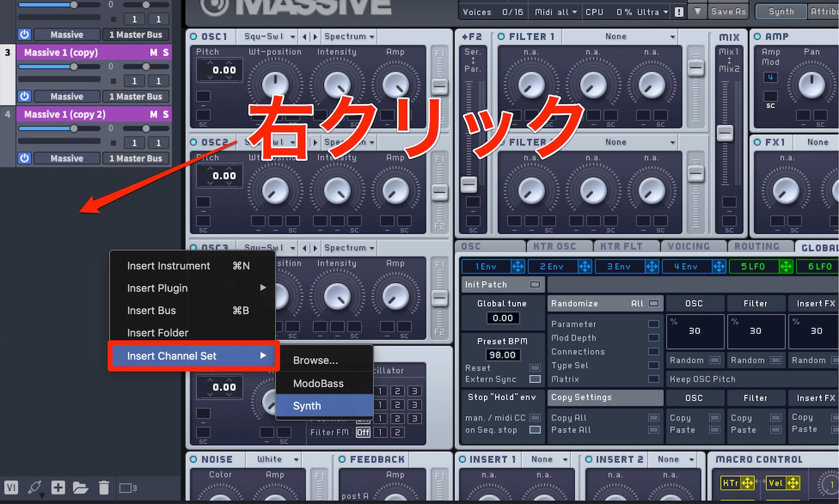
Task: Toggle OSC1 on/off indicator
Action: pyautogui.click(x=194, y=37)
